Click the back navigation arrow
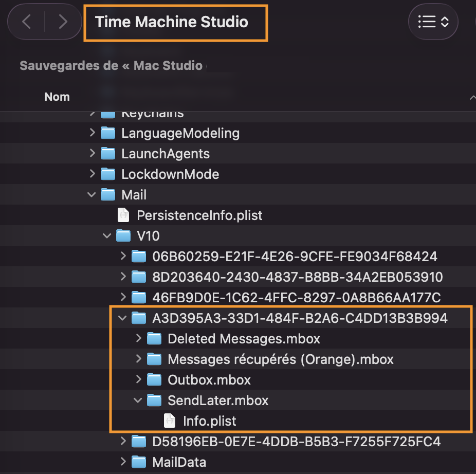Screen dimensions: 476x474 (27, 22)
